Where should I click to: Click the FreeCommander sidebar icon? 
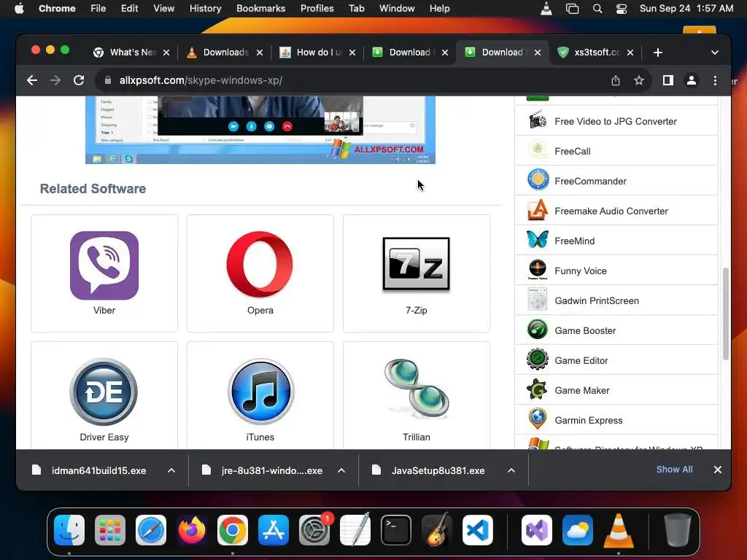click(538, 181)
